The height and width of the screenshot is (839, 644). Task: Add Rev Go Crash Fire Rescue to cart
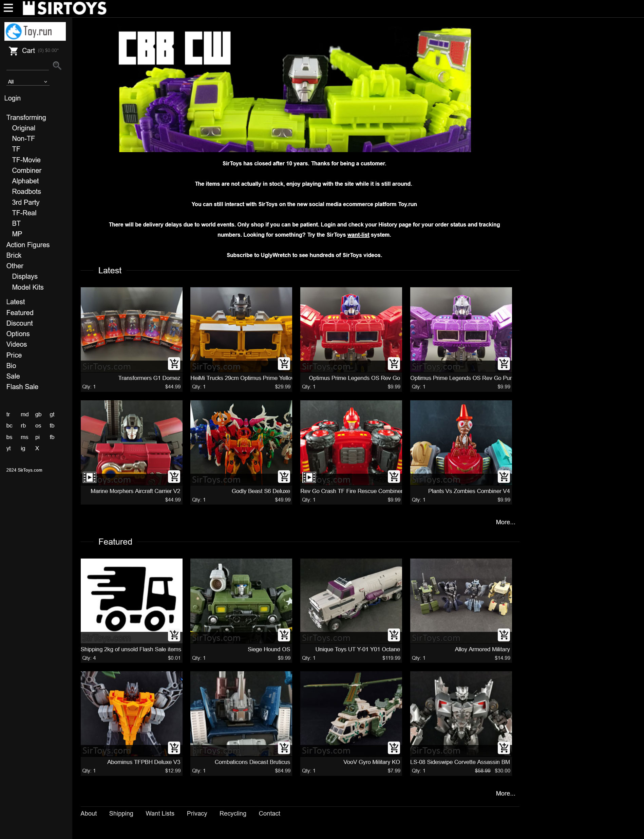pyautogui.click(x=394, y=476)
